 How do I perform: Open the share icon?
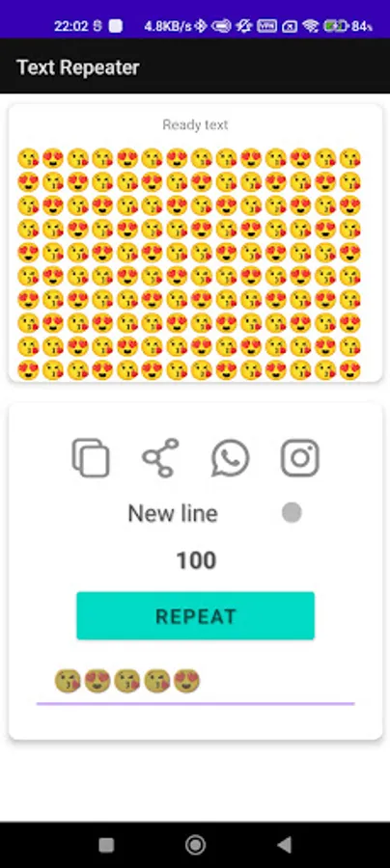coord(160,458)
